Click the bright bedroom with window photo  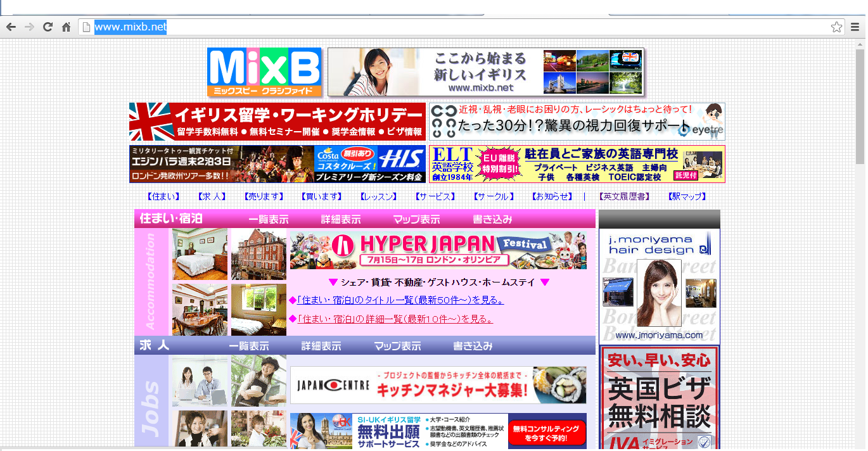click(258, 309)
